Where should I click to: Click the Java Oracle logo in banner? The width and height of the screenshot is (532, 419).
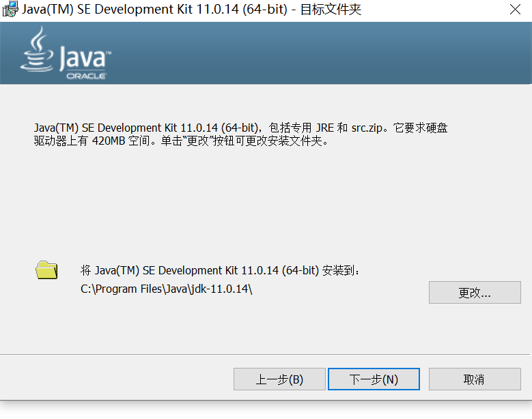[66, 53]
